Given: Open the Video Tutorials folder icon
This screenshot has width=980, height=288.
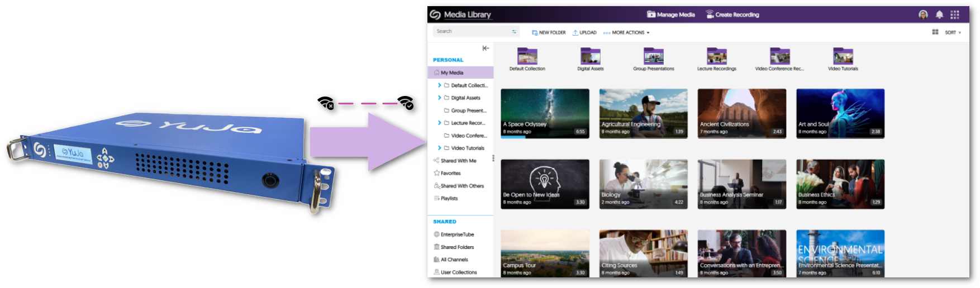Looking at the screenshot, I should coord(843,56).
